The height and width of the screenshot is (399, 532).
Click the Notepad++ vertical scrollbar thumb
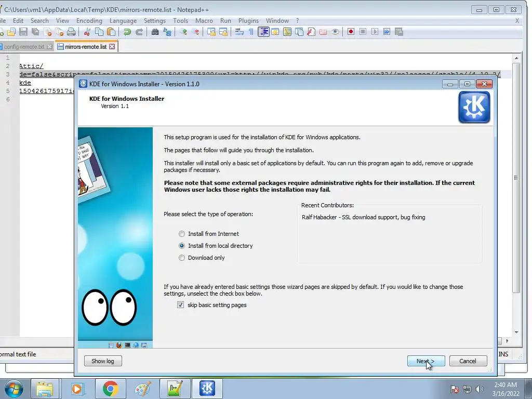coord(516,178)
